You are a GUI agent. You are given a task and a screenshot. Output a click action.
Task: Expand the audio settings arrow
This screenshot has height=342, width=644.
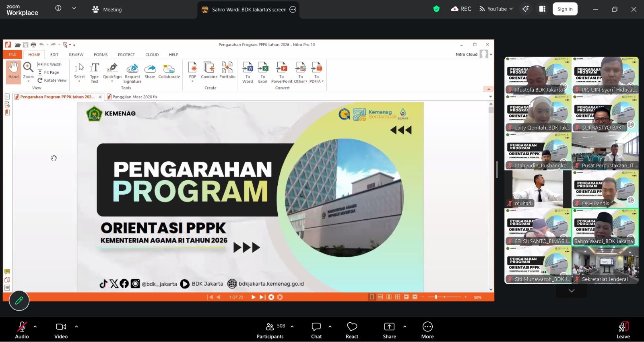35,326
